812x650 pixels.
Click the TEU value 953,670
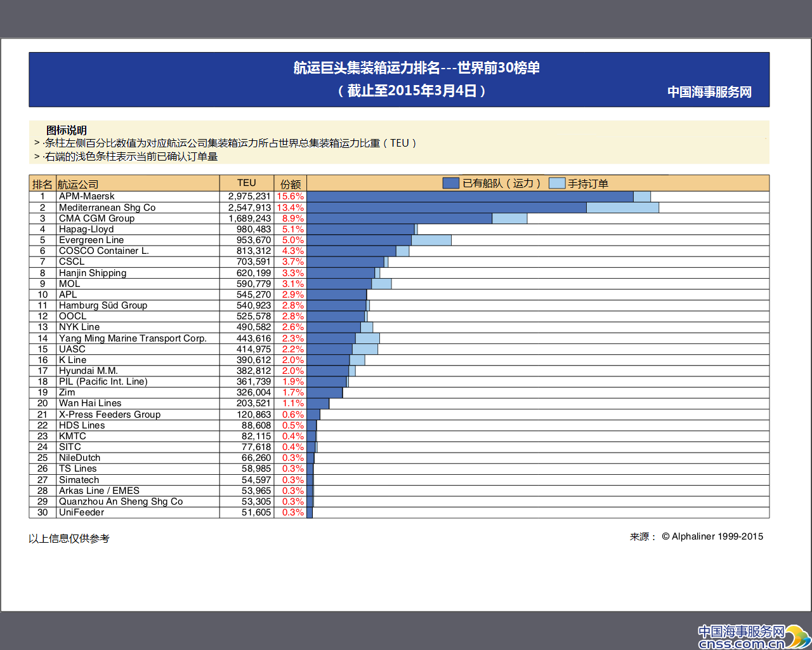[x=254, y=240]
